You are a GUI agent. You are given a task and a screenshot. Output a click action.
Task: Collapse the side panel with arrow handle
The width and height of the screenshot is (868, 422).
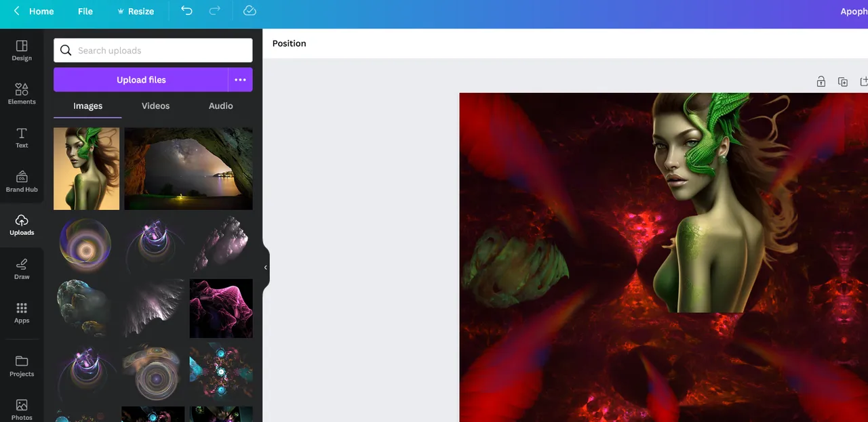tap(265, 268)
